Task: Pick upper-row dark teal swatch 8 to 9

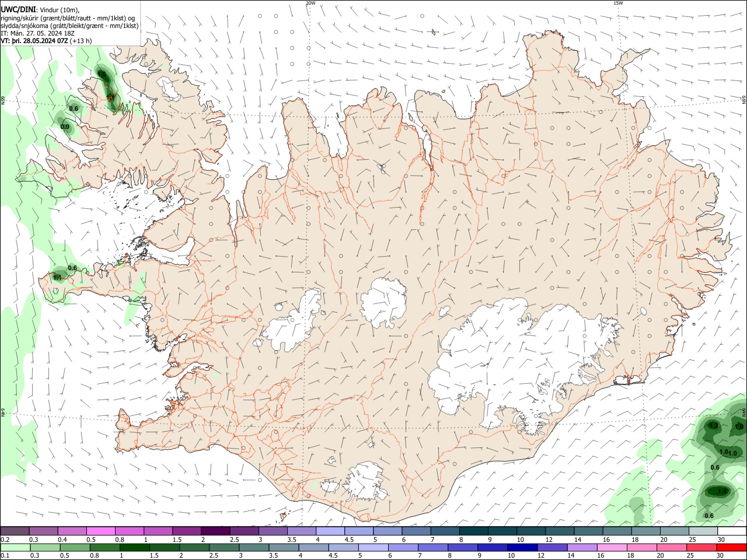Action: click(473, 531)
